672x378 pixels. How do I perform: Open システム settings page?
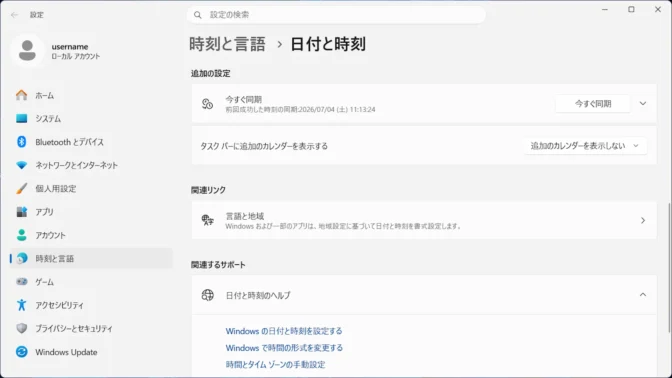point(91,118)
